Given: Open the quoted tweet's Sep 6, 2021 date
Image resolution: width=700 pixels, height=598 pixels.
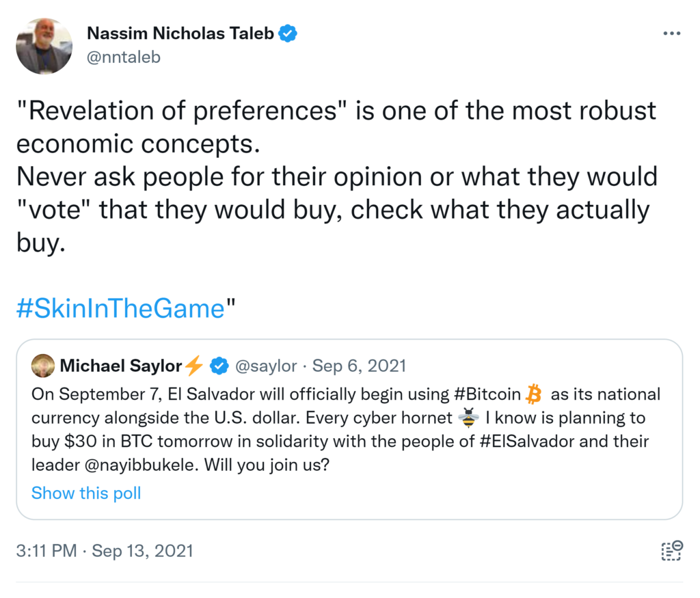Looking at the screenshot, I should coord(359,366).
